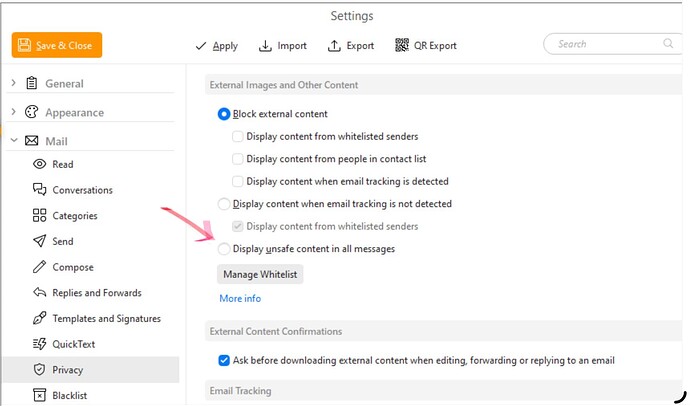Image resolution: width=690 pixels, height=406 pixels.
Task: Click the Conversations chat bubbles icon
Action: pos(39,190)
